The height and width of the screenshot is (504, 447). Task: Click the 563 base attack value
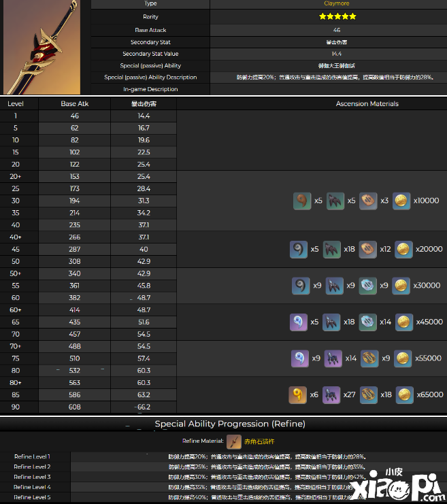coord(75,383)
